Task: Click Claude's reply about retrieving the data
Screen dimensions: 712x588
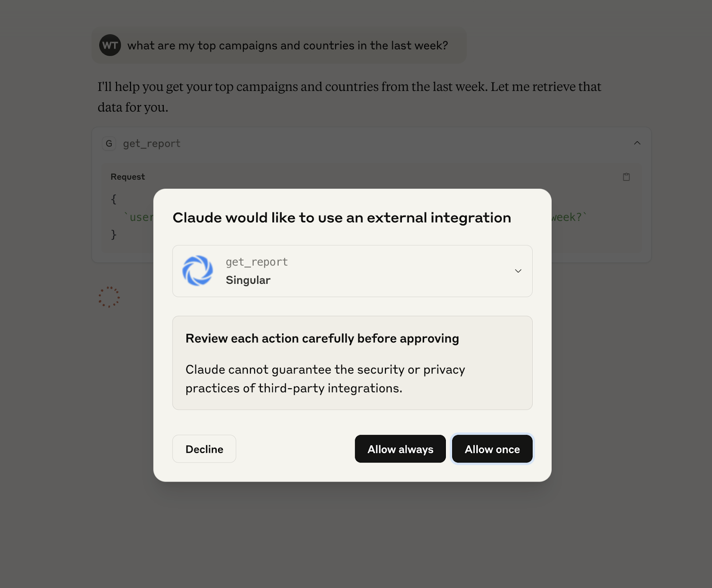Action: (x=349, y=97)
